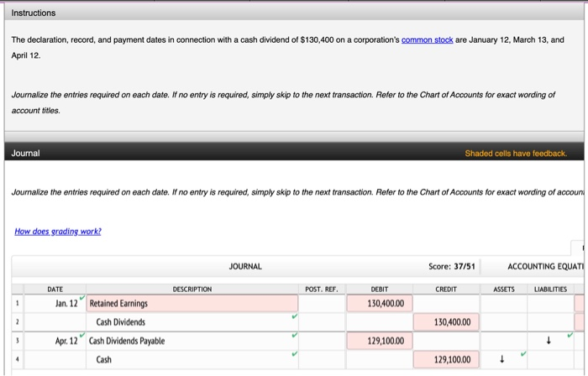The height and width of the screenshot is (376, 588).
Task: Click the Instructions panel header
Action: 294,13
